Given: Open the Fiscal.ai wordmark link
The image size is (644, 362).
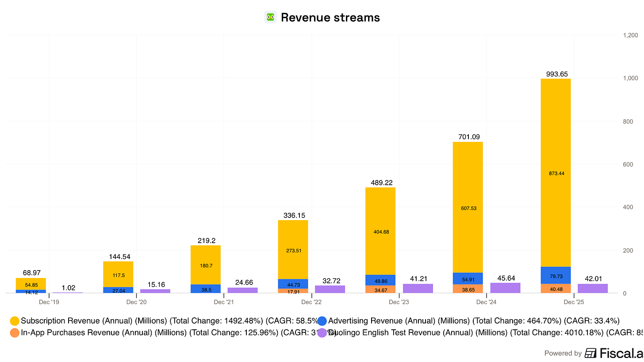Looking at the screenshot, I should point(621,353).
